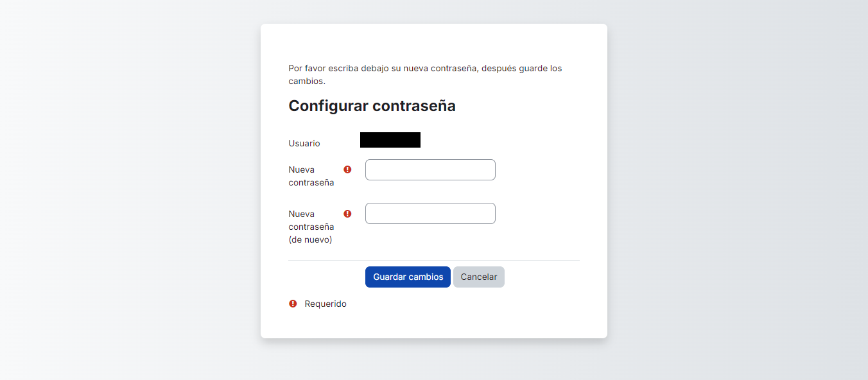The height and width of the screenshot is (380, 868).
Task: Click the required icon beside first Nueva contraseña
Action: click(x=347, y=169)
